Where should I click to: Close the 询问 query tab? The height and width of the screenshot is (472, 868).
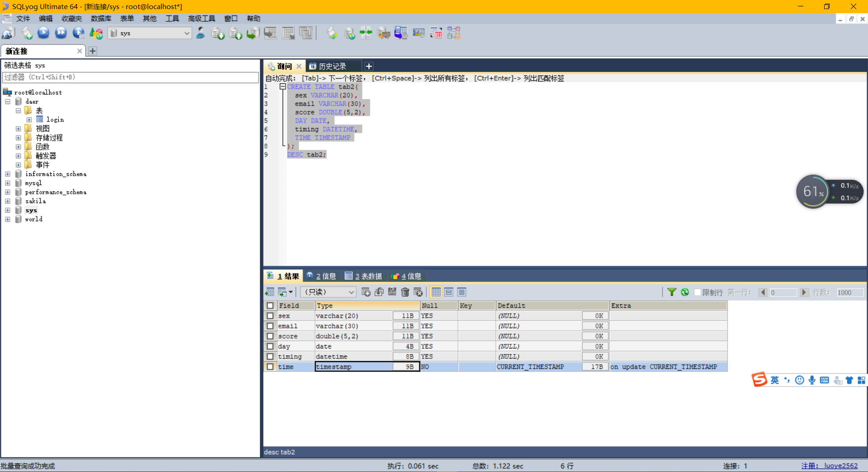[x=299, y=67]
